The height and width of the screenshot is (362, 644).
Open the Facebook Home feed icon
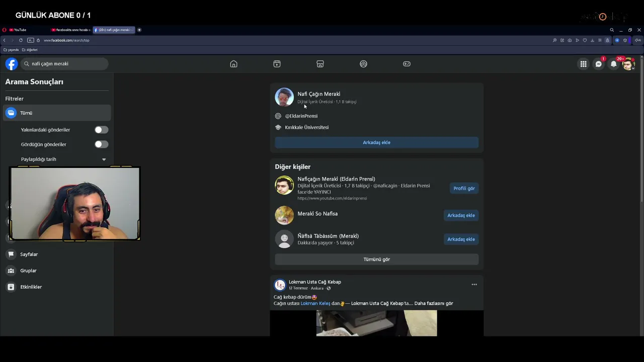coord(233,64)
